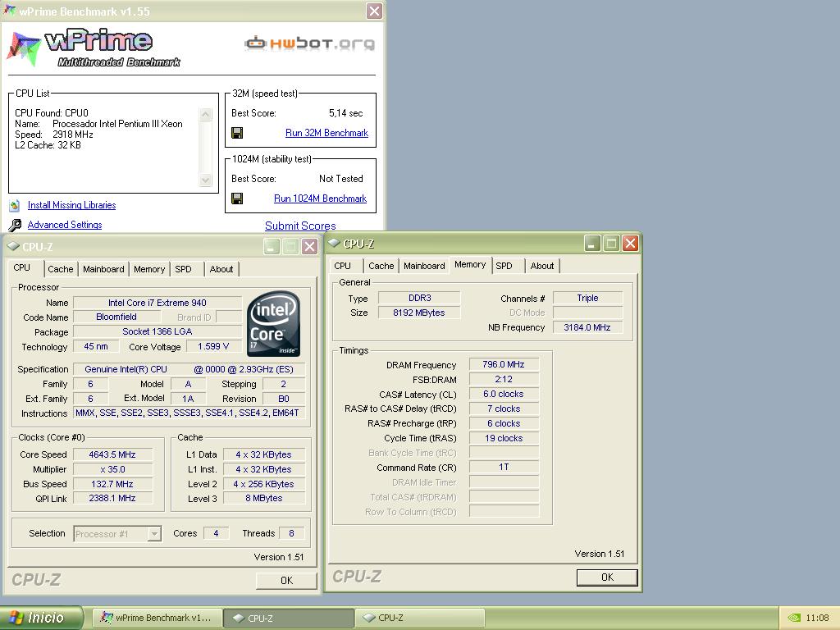The height and width of the screenshot is (630, 840).
Task: Click right CPU-Z window title icon
Action: (335, 243)
